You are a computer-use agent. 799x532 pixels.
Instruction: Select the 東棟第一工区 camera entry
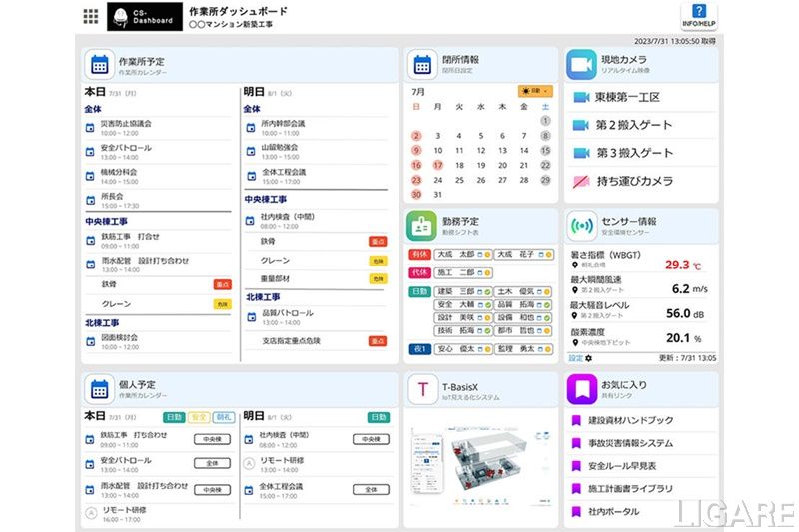tap(628, 98)
